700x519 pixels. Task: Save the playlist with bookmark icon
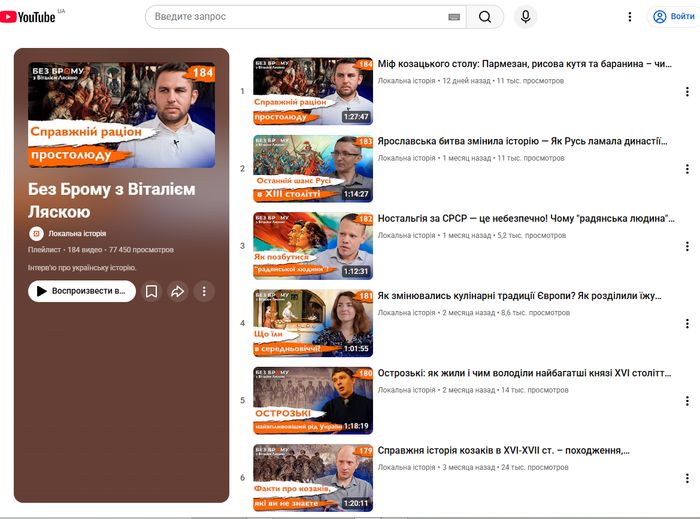pos(151,291)
